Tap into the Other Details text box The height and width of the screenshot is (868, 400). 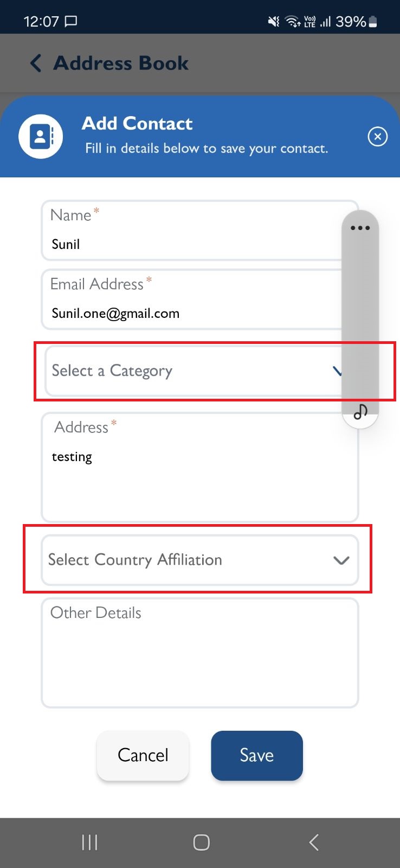click(200, 653)
